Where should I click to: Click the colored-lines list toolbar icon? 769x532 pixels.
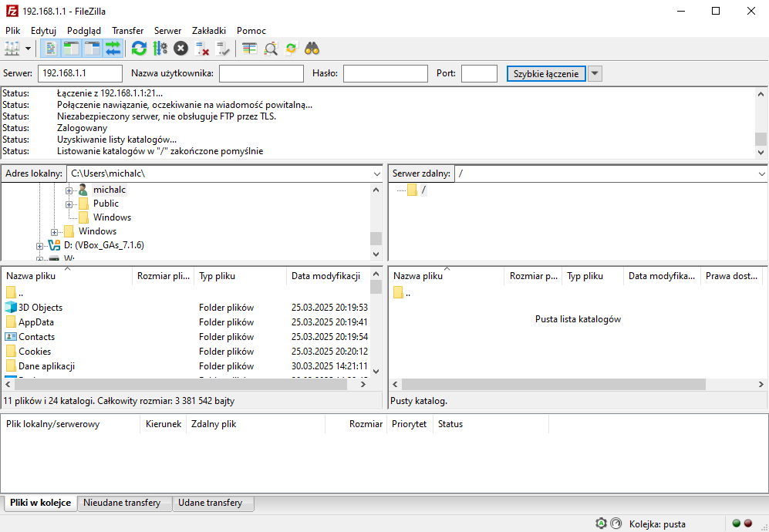pyautogui.click(x=250, y=49)
